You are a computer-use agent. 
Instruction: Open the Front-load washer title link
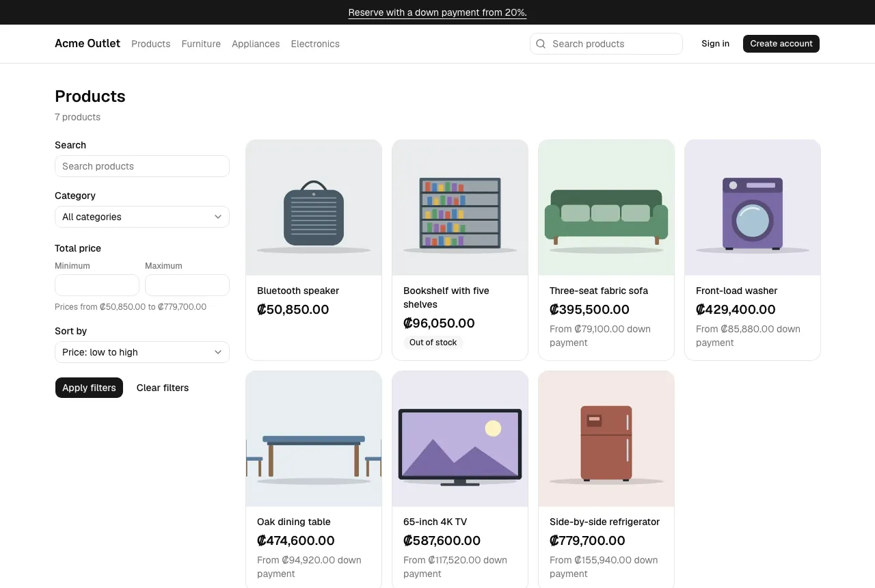point(737,291)
